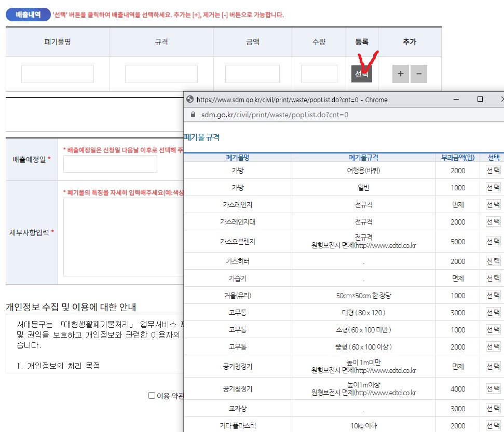
Task: Click the 50cm*50cm 한 장당 spec text
Action: click(x=363, y=296)
